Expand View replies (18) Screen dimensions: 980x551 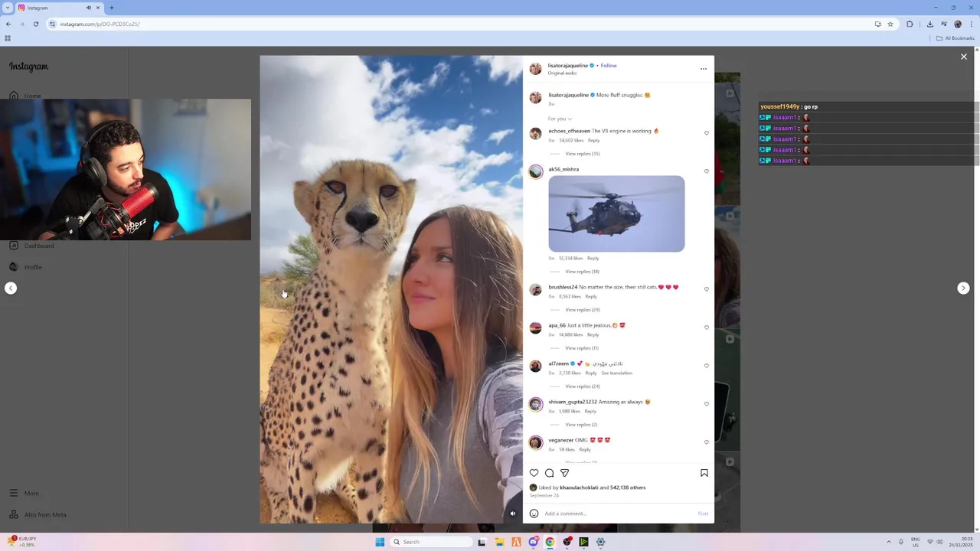(583, 272)
